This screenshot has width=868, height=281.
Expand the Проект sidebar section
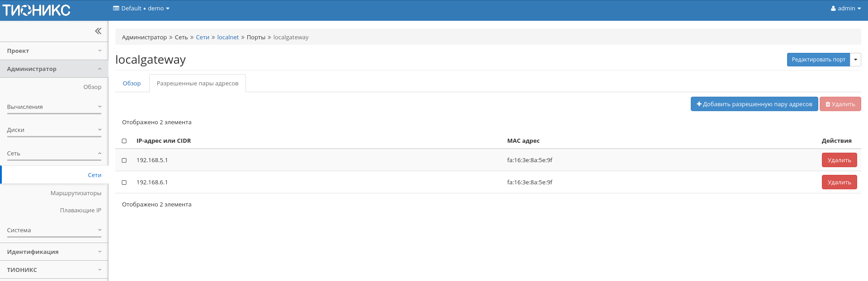pos(54,51)
